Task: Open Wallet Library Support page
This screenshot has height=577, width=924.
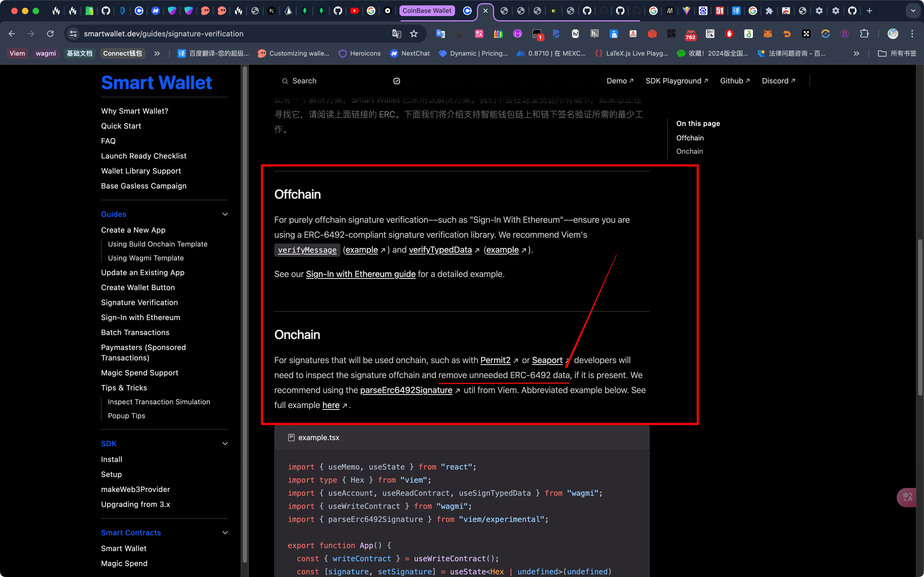Action: (141, 171)
